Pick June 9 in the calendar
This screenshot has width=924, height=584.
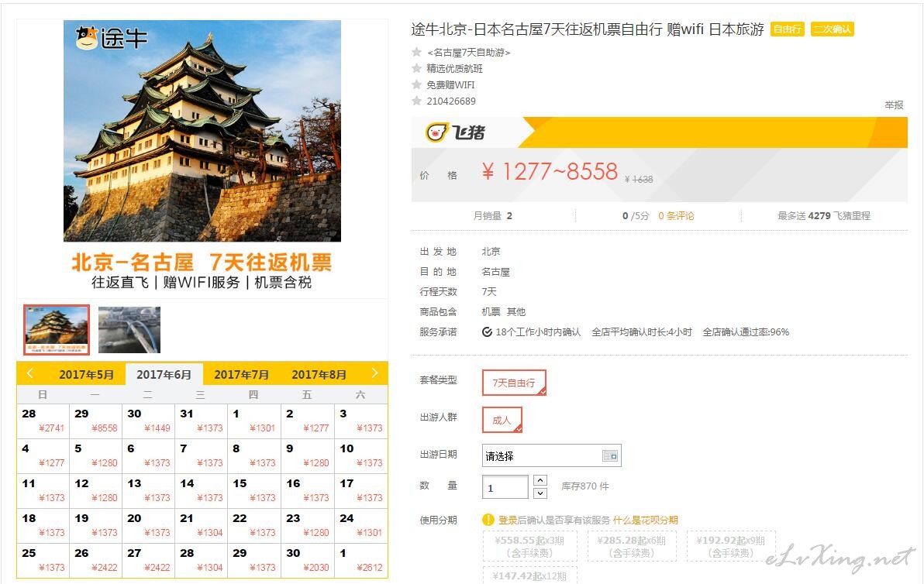click(x=308, y=455)
